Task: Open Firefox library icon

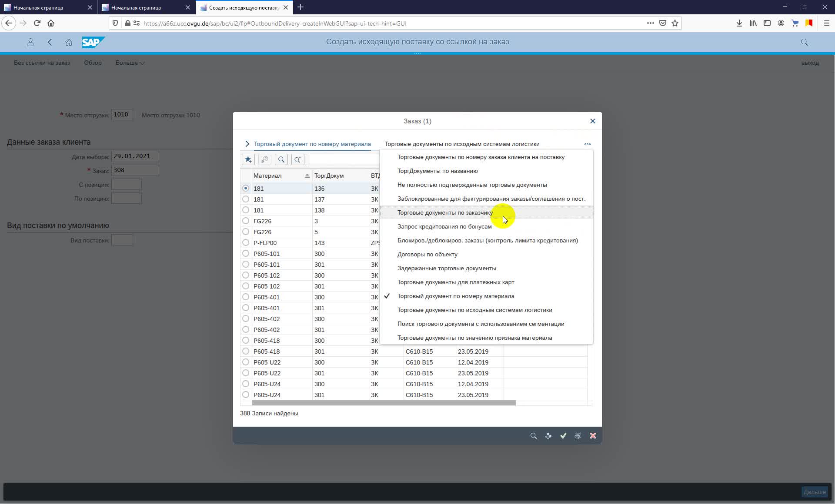Action: coord(753,23)
